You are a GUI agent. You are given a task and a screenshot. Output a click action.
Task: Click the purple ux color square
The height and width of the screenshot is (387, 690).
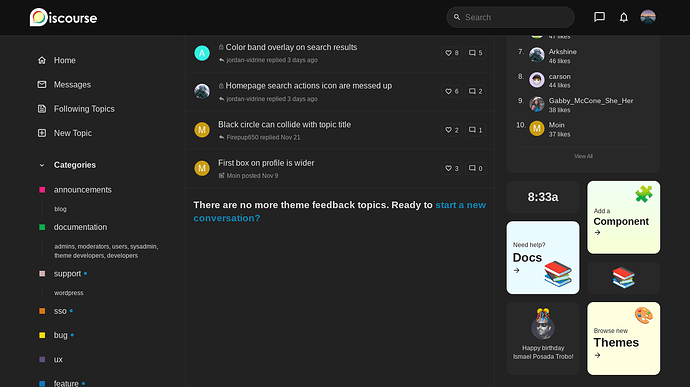click(42, 359)
